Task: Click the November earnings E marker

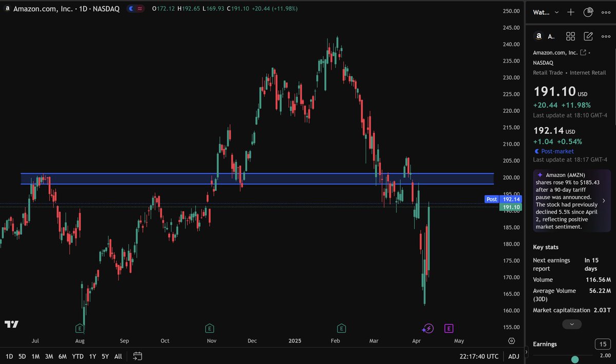Action: coord(209,328)
